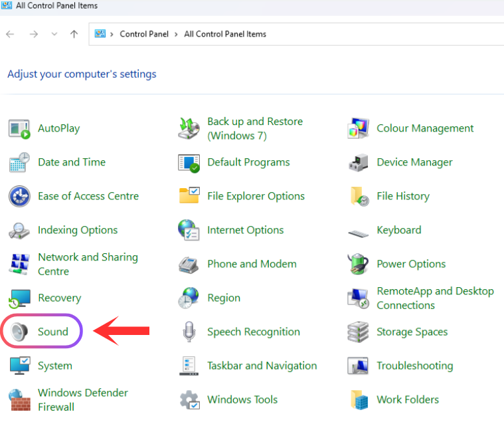Open the Region link
The image size is (504, 436).
click(224, 298)
